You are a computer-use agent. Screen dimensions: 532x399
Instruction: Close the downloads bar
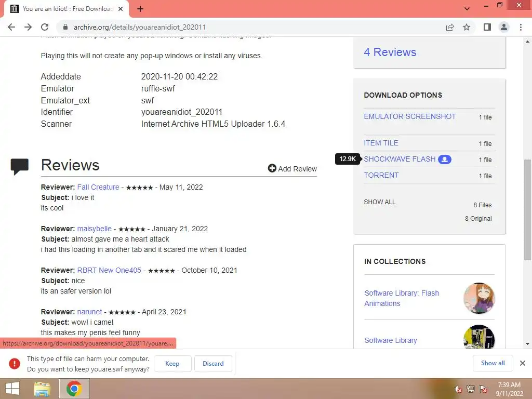pos(523,363)
